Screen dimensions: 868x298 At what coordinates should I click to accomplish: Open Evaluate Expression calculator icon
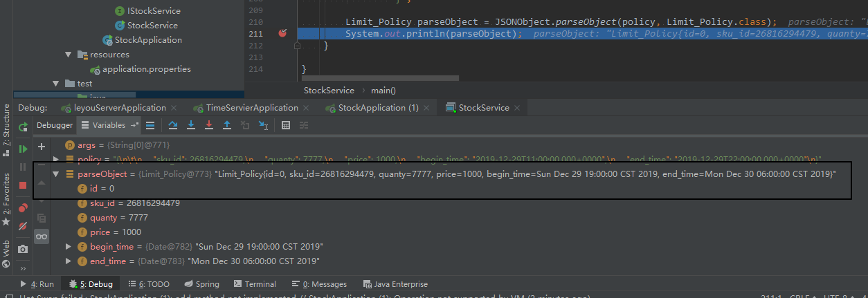(286, 125)
